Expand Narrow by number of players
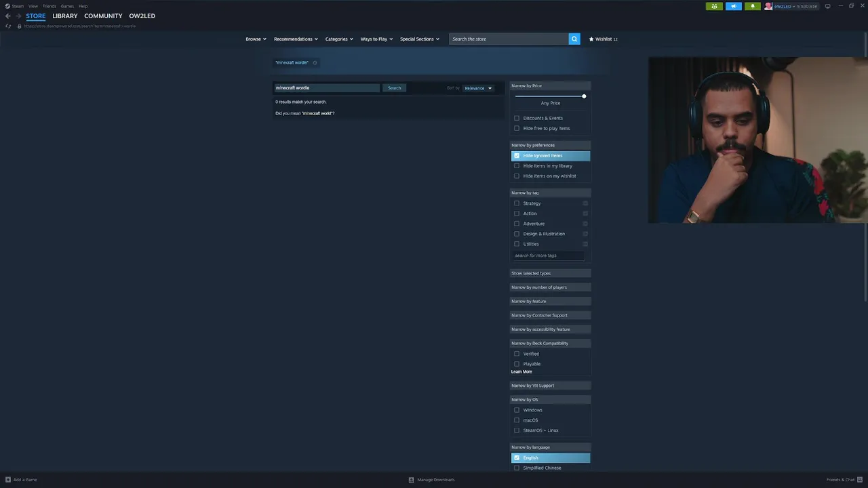Image resolution: width=868 pixels, height=488 pixels. click(x=550, y=287)
